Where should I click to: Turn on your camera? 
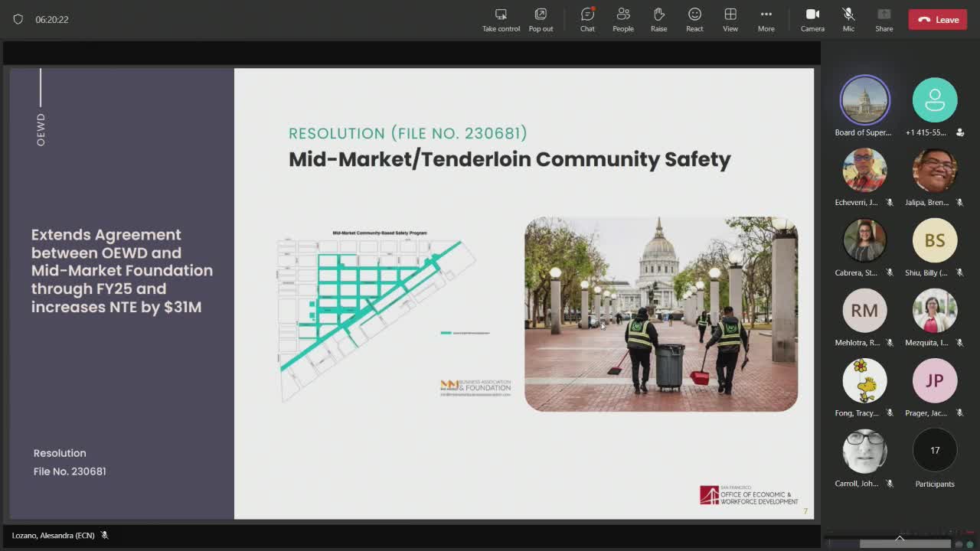[x=812, y=18]
